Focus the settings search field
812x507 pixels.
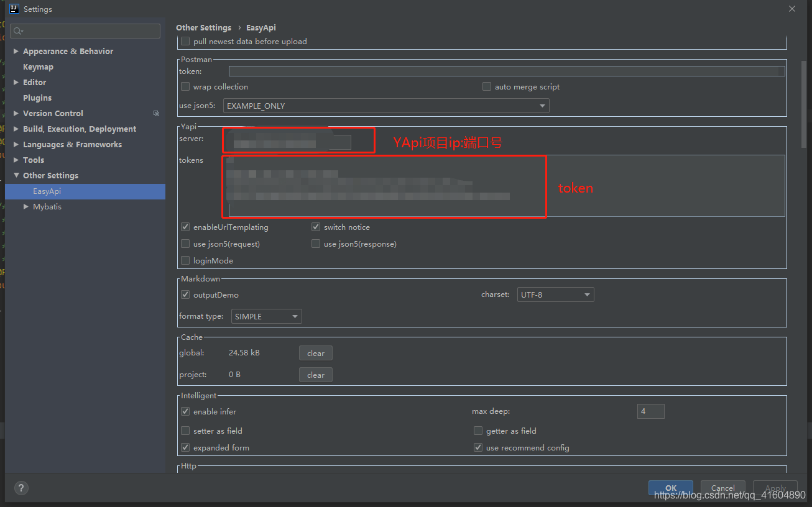[86, 31]
